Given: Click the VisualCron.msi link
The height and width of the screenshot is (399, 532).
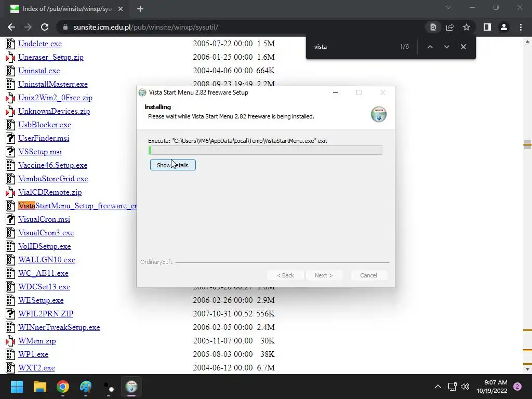Looking at the screenshot, I should pyautogui.click(x=44, y=220).
